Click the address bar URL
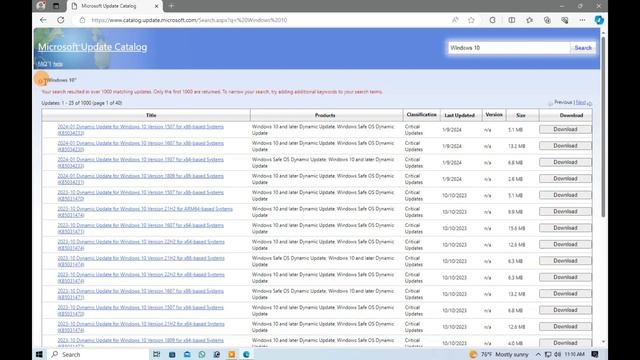 [189, 20]
